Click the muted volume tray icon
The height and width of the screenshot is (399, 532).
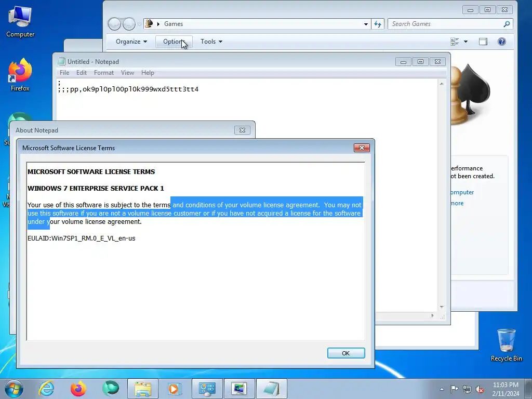(480, 389)
